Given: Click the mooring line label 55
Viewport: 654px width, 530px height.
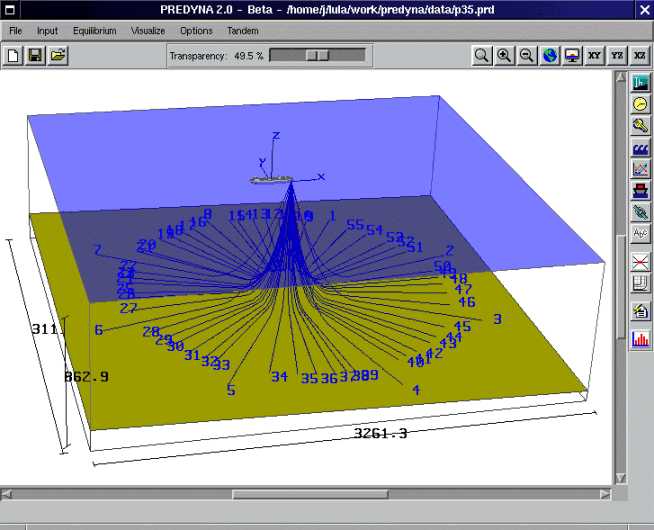Looking at the screenshot, I should 355,224.
